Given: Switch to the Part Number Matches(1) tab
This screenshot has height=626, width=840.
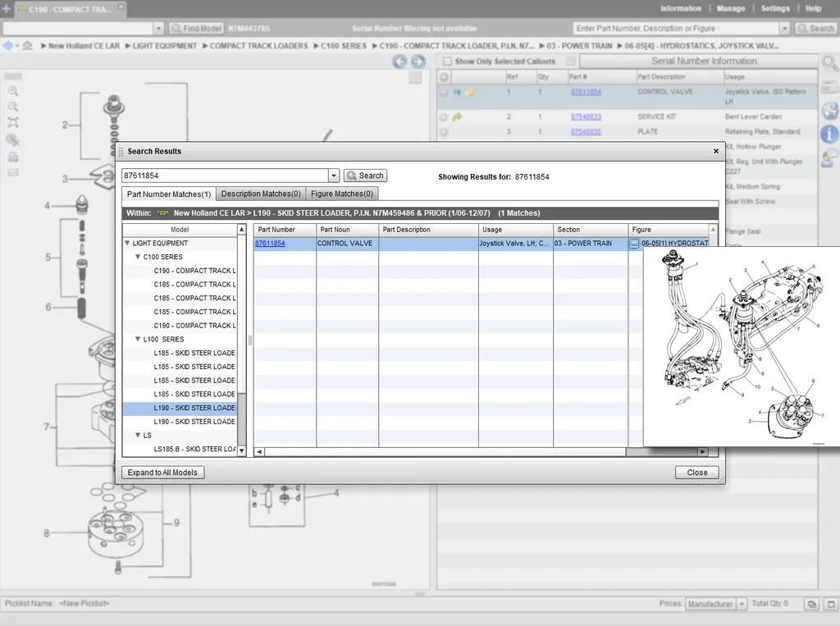Looking at the screenshot, I should point(169,194).
